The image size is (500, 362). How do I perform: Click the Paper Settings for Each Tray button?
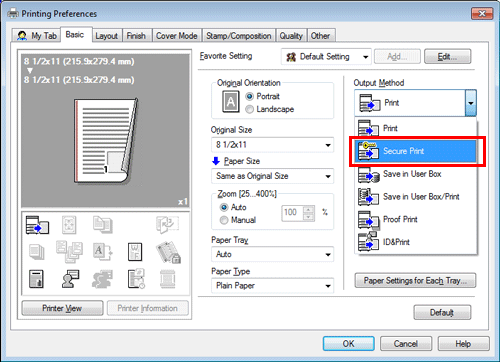415,281
